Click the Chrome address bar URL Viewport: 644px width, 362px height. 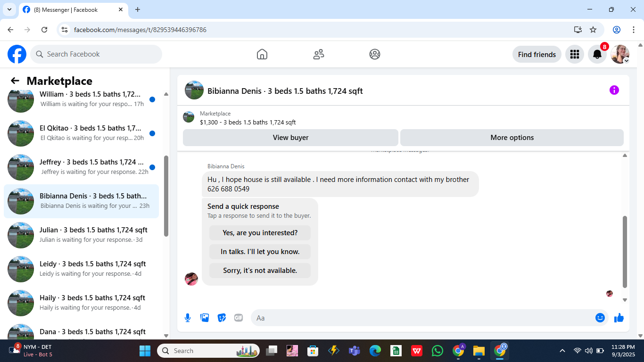pyautogui.click(x=140, y=30)
